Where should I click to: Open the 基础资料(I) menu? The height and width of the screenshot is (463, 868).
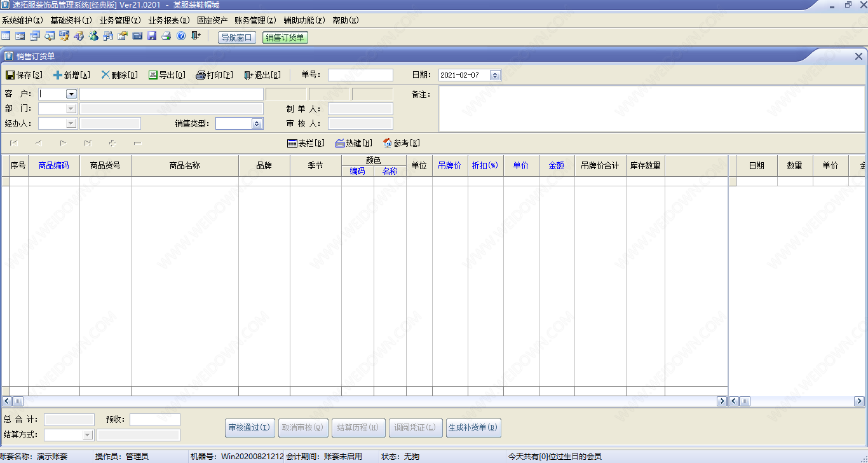pyautogui.click(x=71, y=20)
